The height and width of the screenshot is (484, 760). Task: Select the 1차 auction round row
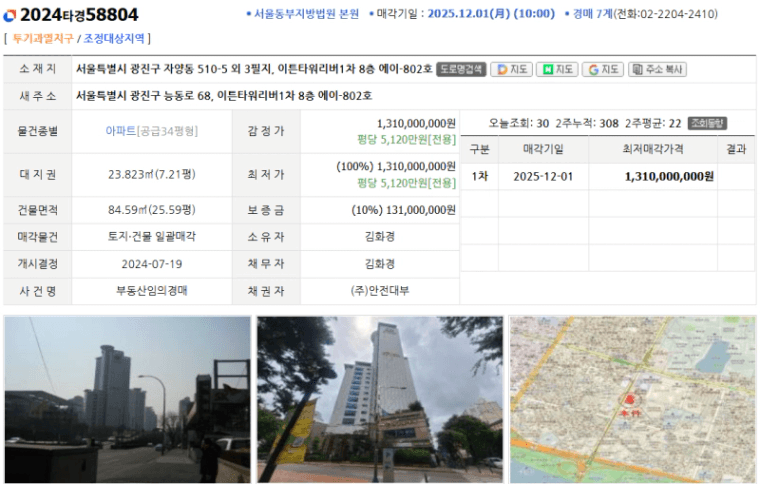pyautogui.click(x=479, y=176)
